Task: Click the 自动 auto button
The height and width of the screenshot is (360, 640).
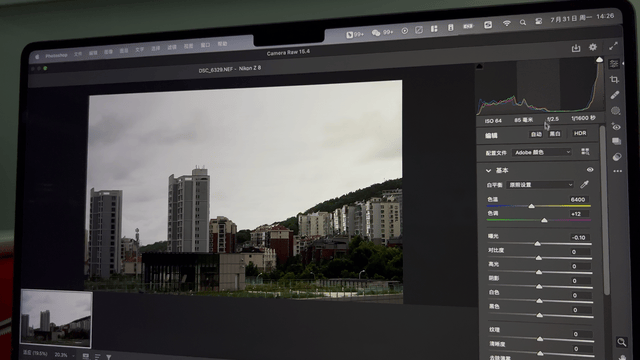Action: click(x=536, y=134)
